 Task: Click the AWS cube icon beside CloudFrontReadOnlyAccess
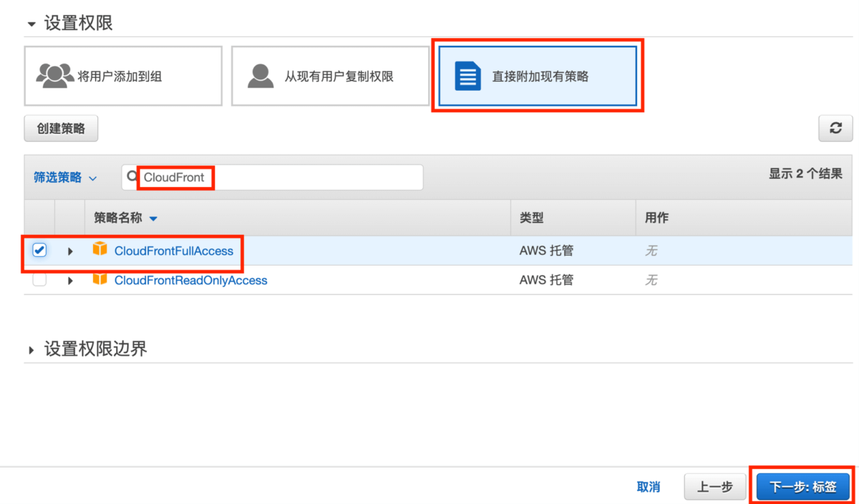101,280
